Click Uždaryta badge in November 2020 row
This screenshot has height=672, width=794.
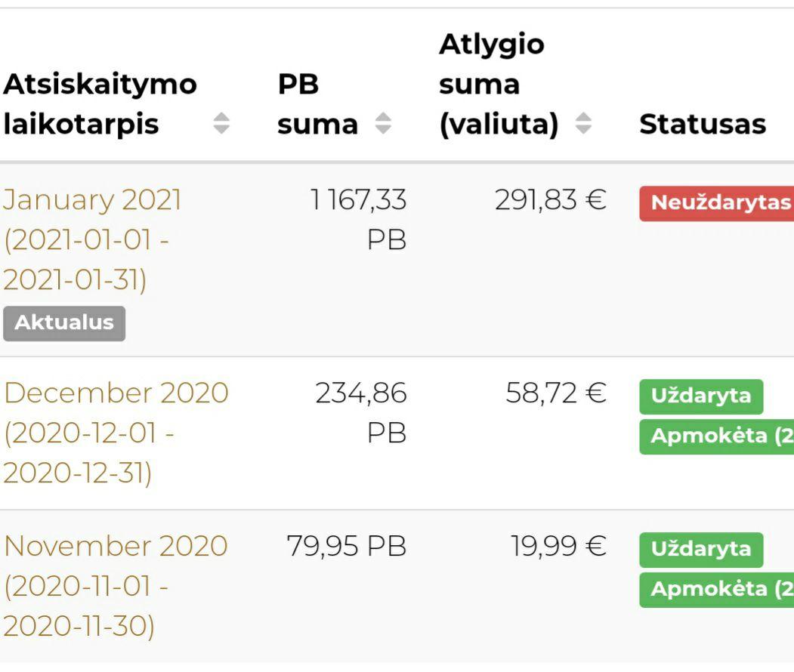click(x=701, y=549)
